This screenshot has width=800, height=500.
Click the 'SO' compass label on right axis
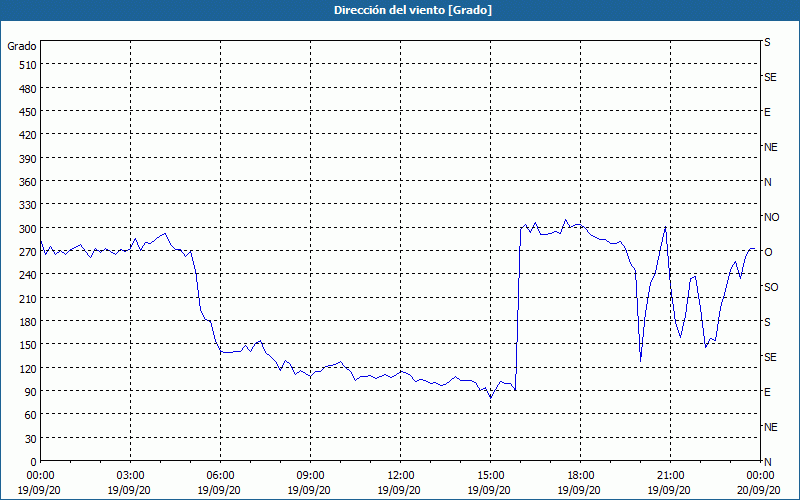point(771,287)
